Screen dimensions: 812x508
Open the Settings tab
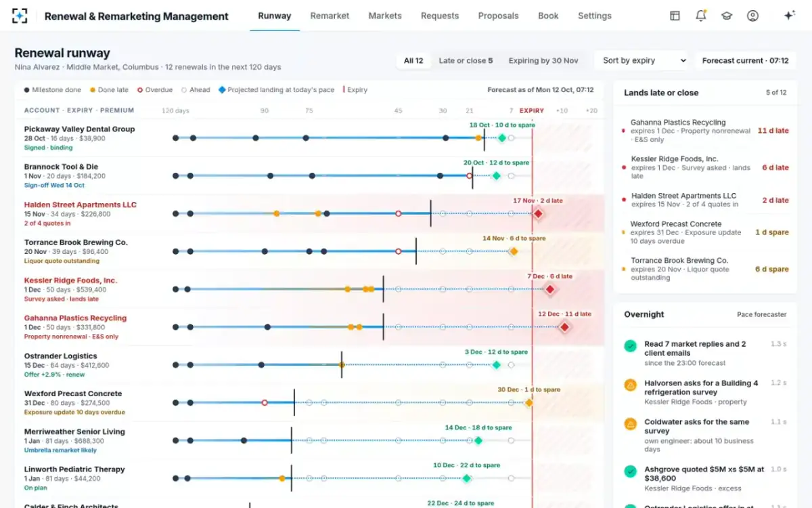point(595,16)
